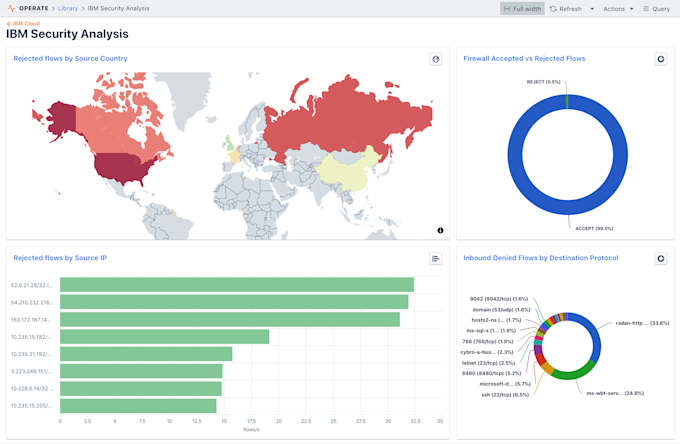
Task: Refresh the dashboard
Action: point(566,9)
